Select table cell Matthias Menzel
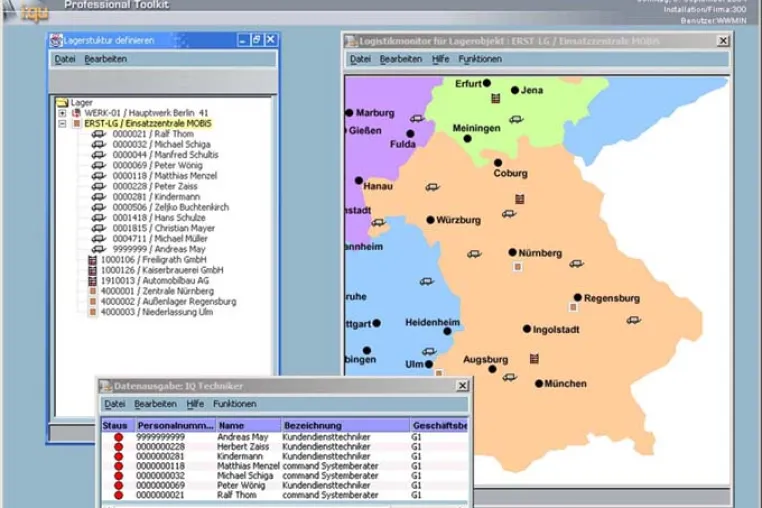 [248, 466]
